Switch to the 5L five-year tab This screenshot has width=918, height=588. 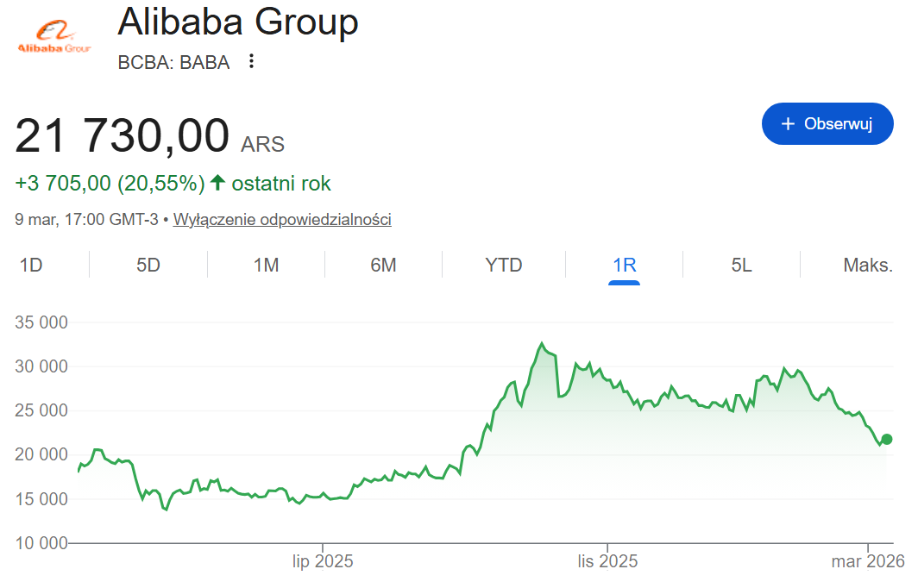tap(741, 265)
